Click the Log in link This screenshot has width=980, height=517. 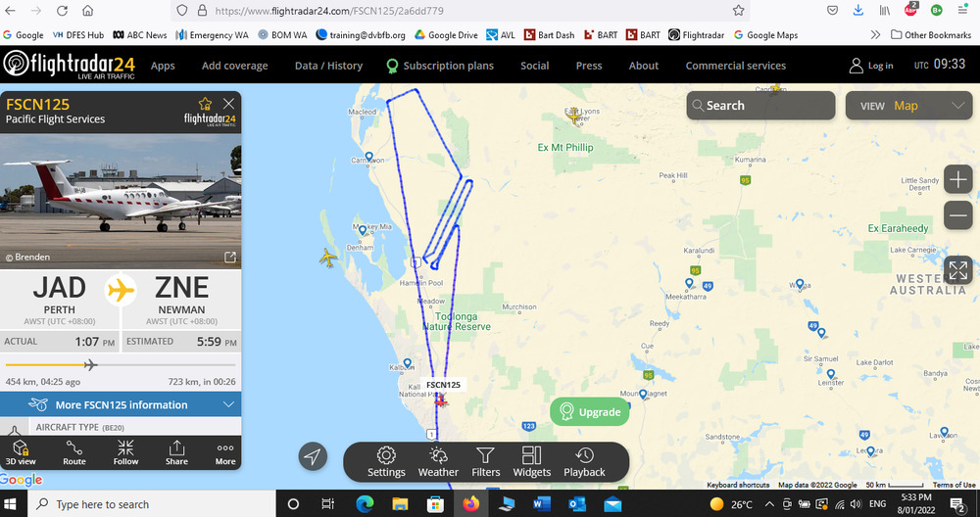click(871, 66)
